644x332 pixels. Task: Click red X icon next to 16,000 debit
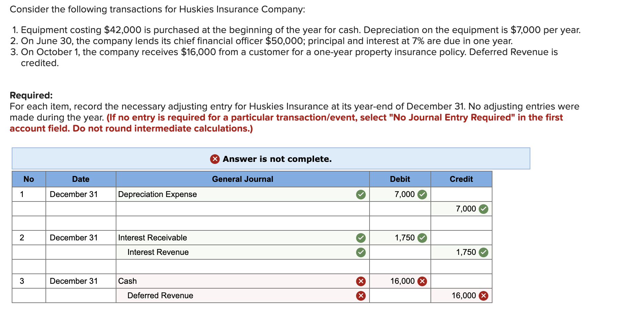pos(422,281)
